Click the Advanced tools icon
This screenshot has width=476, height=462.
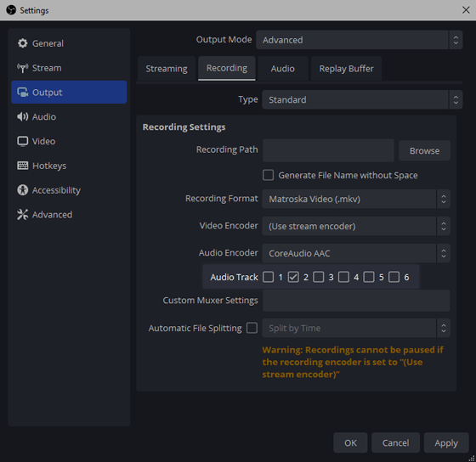(22, 215)
